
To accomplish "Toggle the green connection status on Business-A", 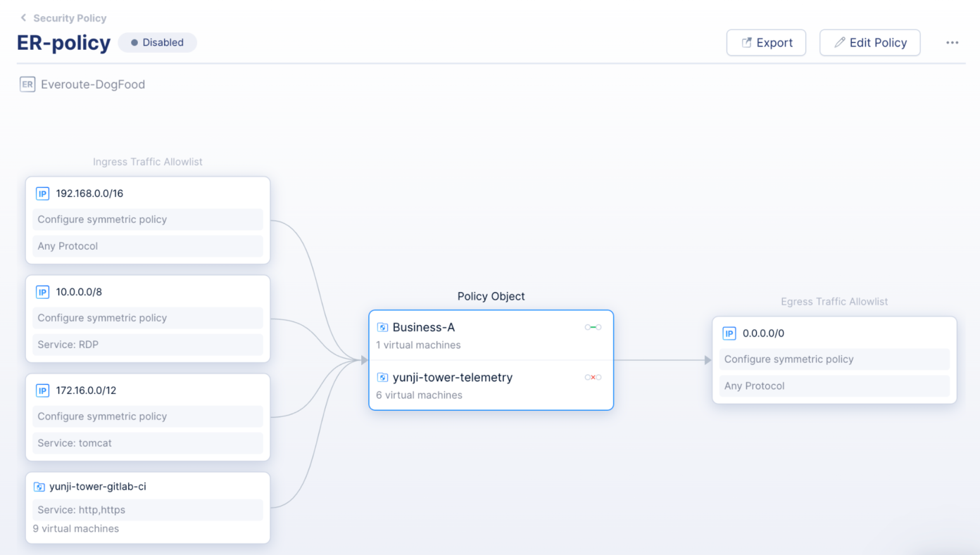I will [592, 326].
